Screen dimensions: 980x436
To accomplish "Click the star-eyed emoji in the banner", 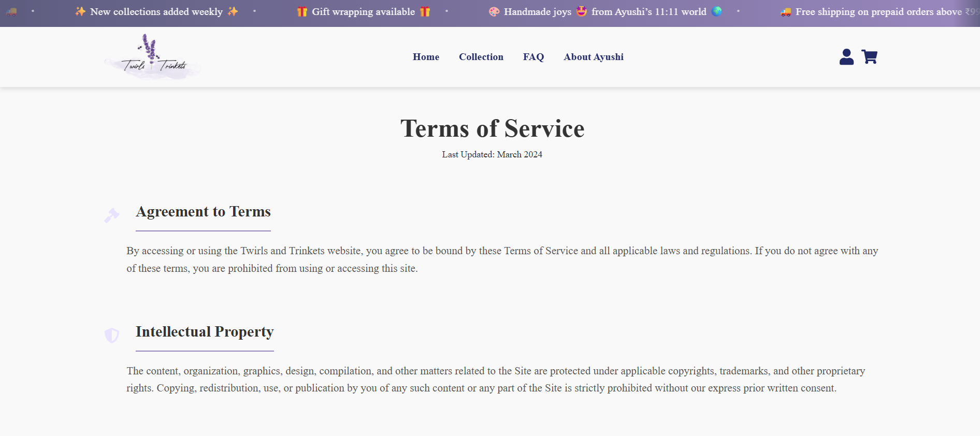I will click(x=582, y=11).
